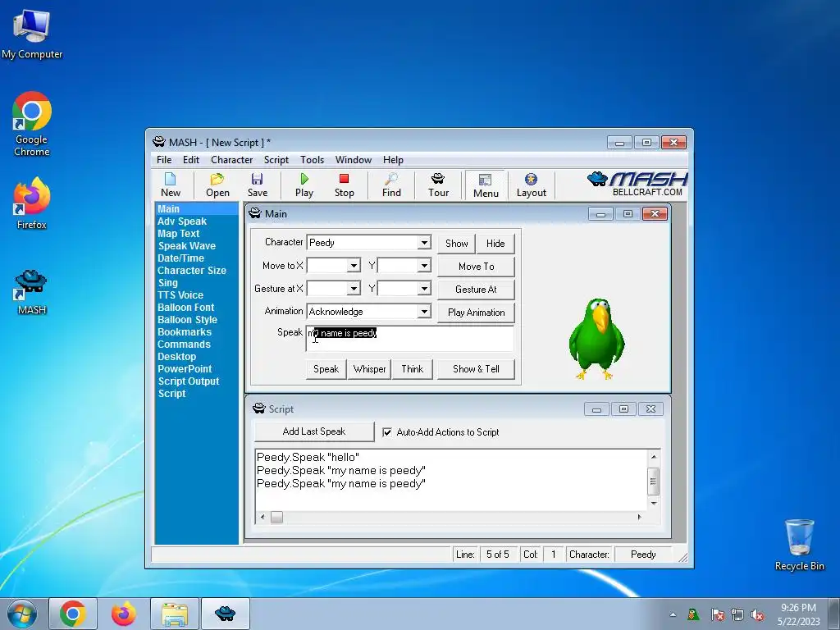Screen dimensions: 840x630
Task: Click the script horizontal scrollbar thumb
Action: tap(276, 517)
